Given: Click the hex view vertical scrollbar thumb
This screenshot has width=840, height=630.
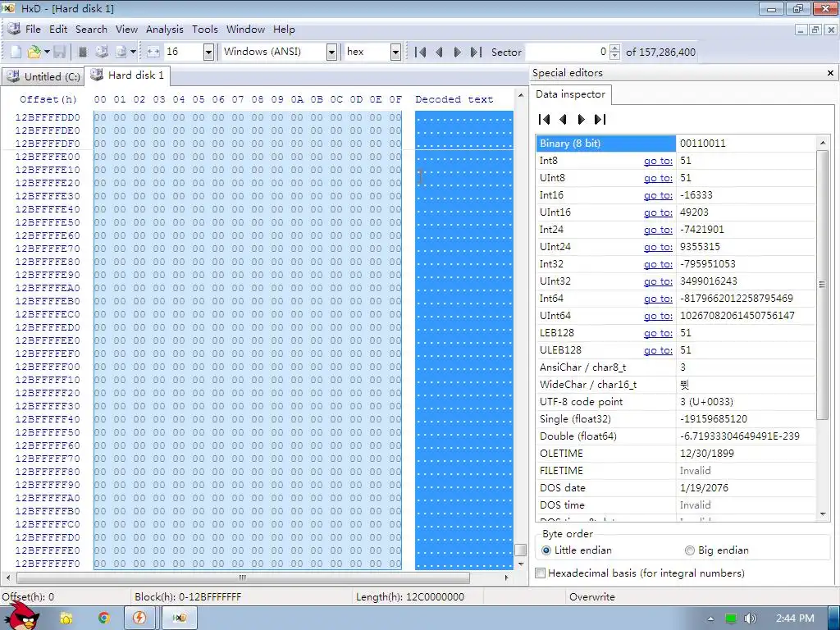Looking at the screenshot, I should pos(520,550).
